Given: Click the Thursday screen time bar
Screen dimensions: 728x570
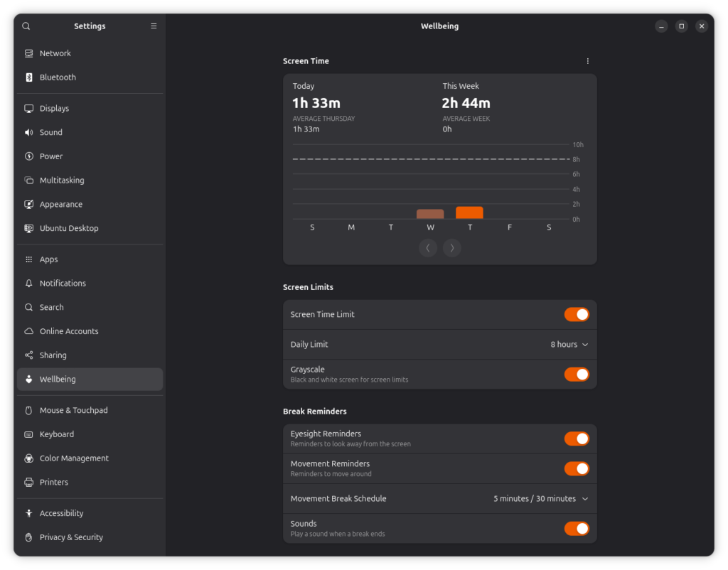Looking at the screenshot, I should pyautogui.click(x=469, y=213).
